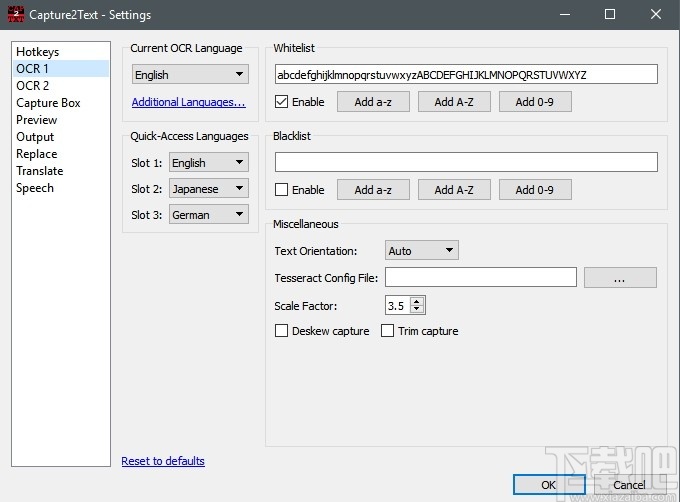
Task: Confirm settings with OK button
Action: 549,485
